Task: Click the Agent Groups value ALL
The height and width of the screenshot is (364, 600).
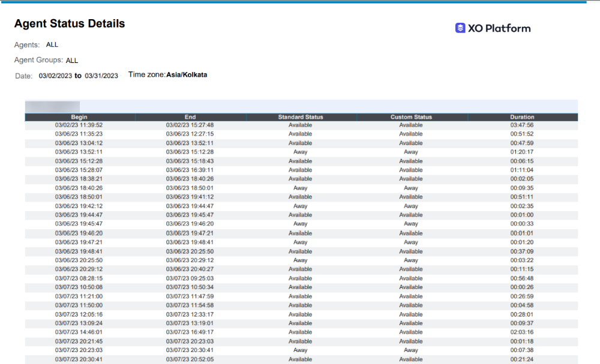Action: click(x=72, y=61)
